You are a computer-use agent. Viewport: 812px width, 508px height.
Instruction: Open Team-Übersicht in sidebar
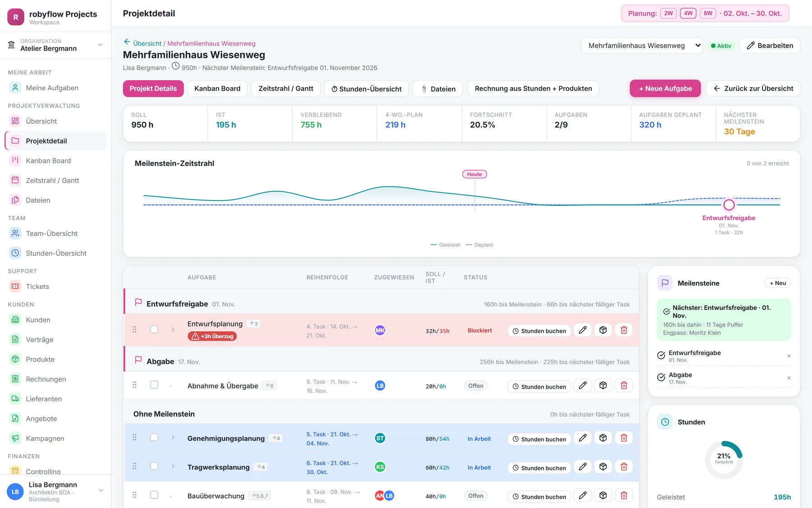(x=55, y=233)
